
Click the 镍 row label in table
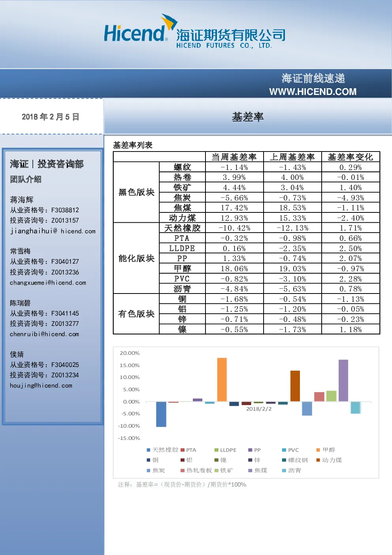pos(182,329)
